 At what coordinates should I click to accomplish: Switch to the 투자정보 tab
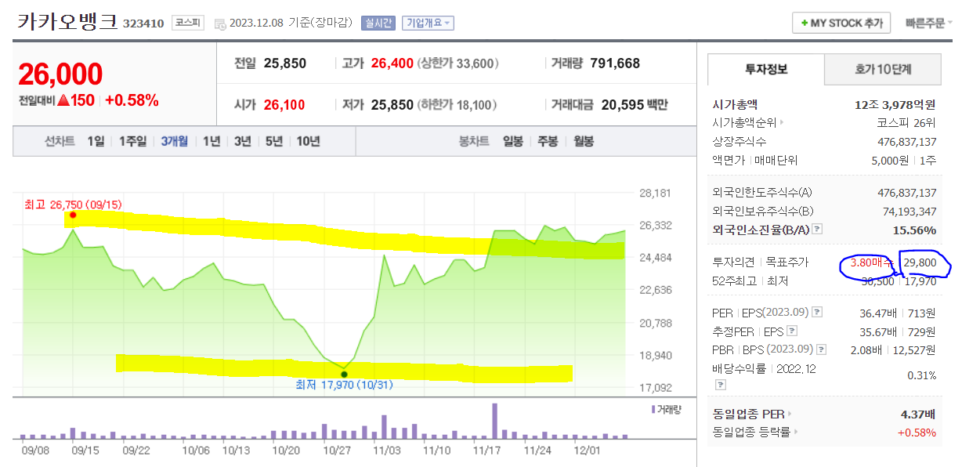pos(766,69)
